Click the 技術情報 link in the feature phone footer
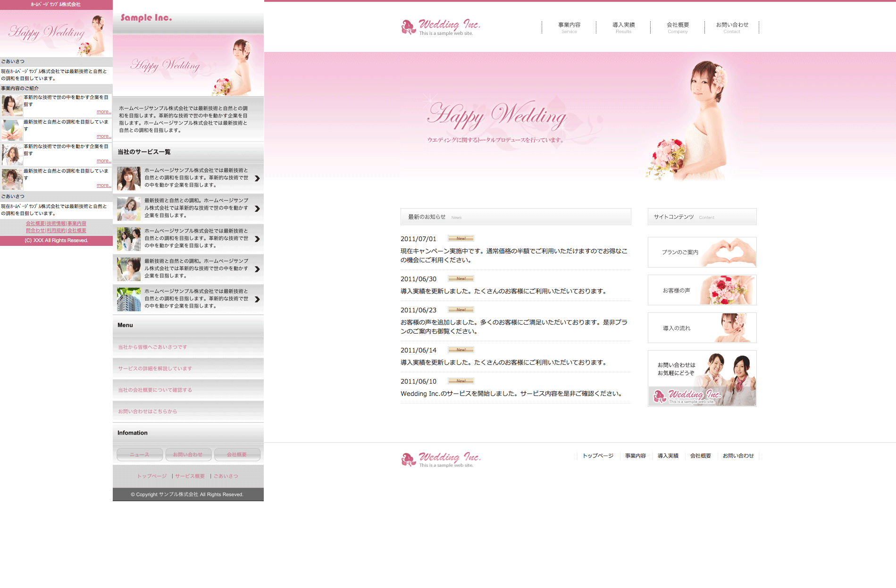The width and height of the screenshot is (896, 588). 56,224
